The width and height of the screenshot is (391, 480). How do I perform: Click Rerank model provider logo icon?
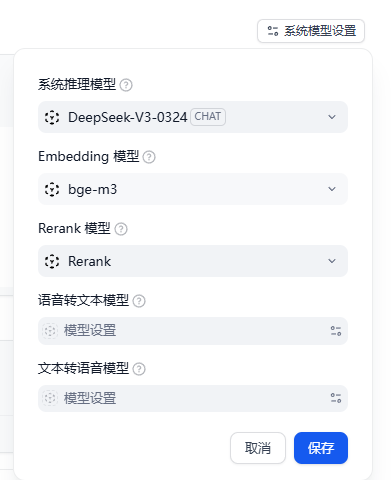click(x=52, y=261)
